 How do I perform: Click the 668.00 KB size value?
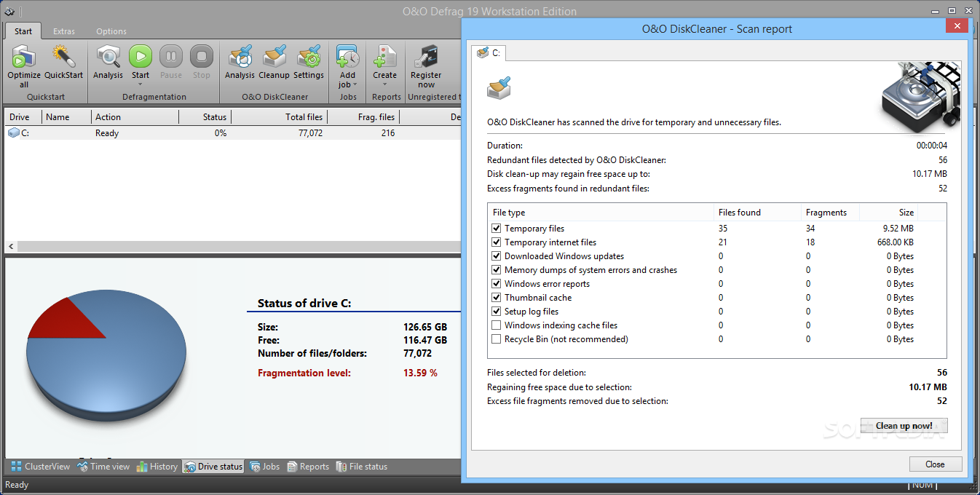[895, 242]
